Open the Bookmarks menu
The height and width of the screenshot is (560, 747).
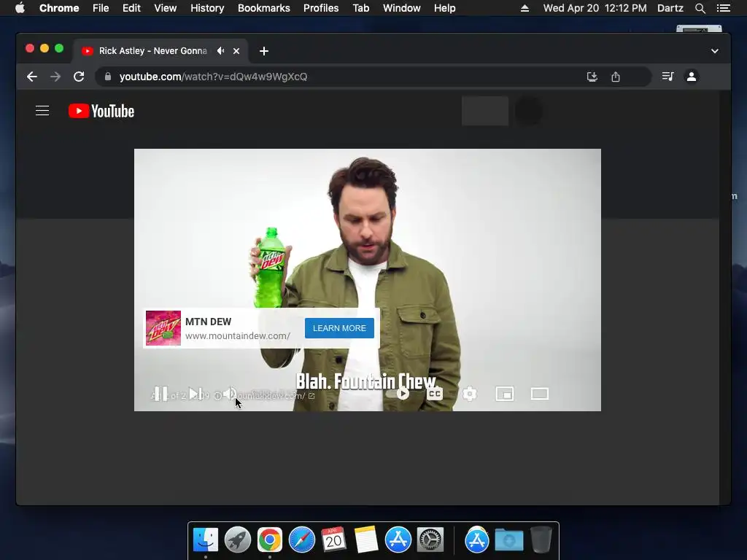264,8
